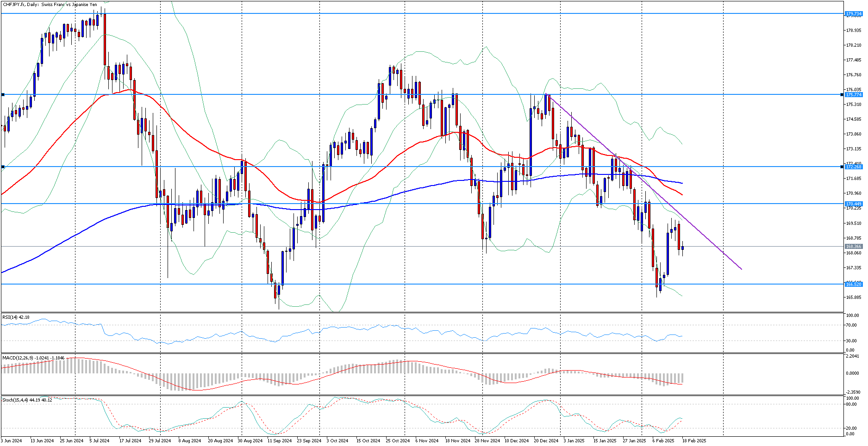
Task: Click the right handle of the 172.268 line
Action: point(842,167)
